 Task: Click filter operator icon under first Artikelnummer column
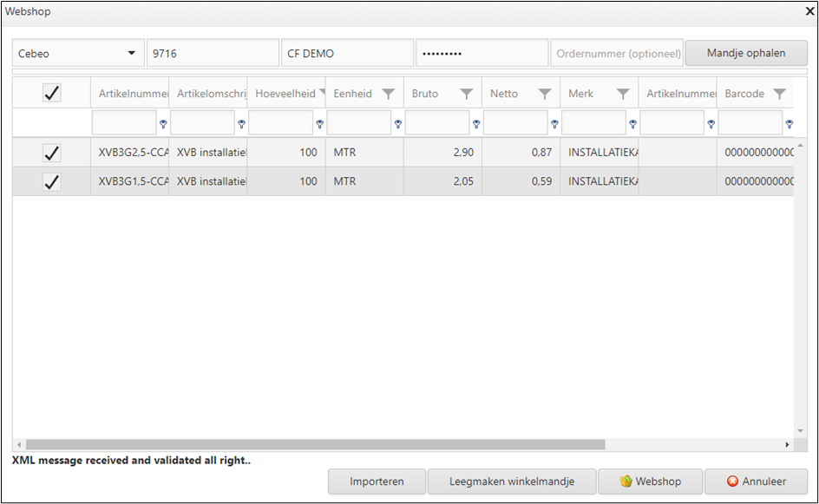click(x=163, y=124)
